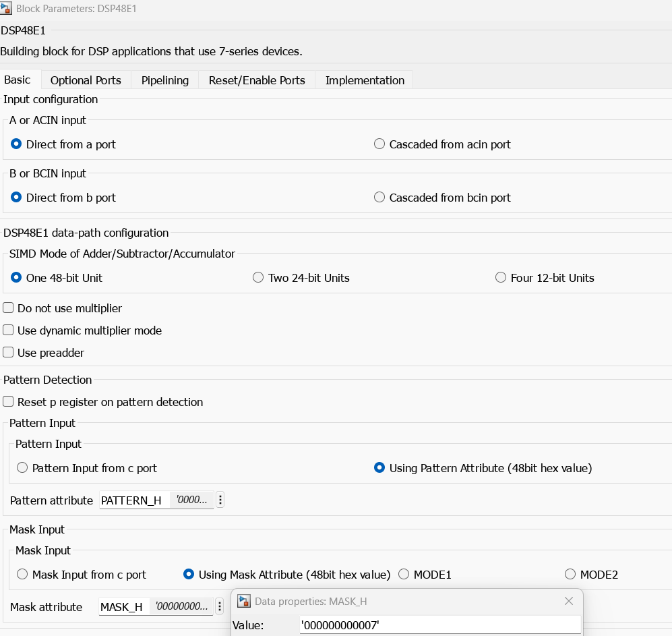Screen dimensions: 672x636
Task: Click the MASK_H Value input field
Action: [x=439, y=626]
